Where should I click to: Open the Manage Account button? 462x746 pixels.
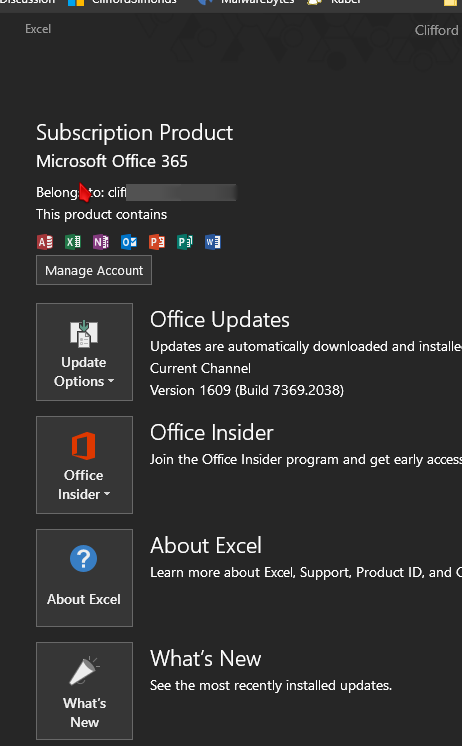tap(94, 270)
